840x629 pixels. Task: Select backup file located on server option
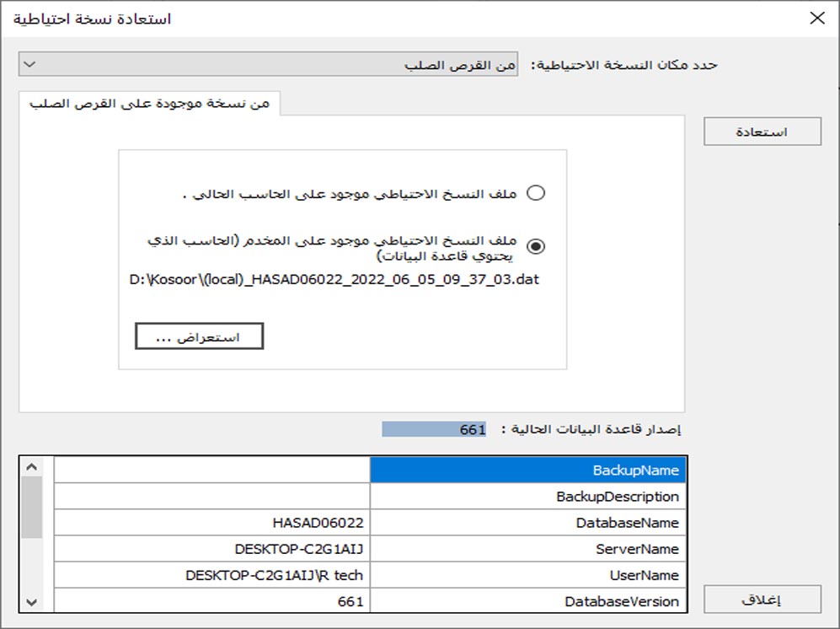pyautogui.click(x=536, y=246)
